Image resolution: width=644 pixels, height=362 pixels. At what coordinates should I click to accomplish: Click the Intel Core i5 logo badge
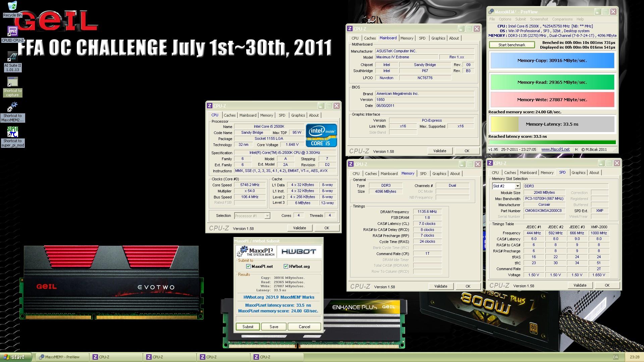click(321, 135)
